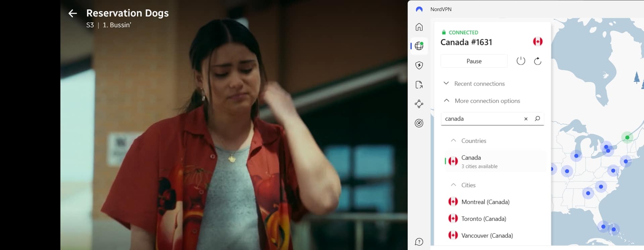This screenshot has width=644, height=250.
Task: Click the More connection options label
Action: point(487,101)
